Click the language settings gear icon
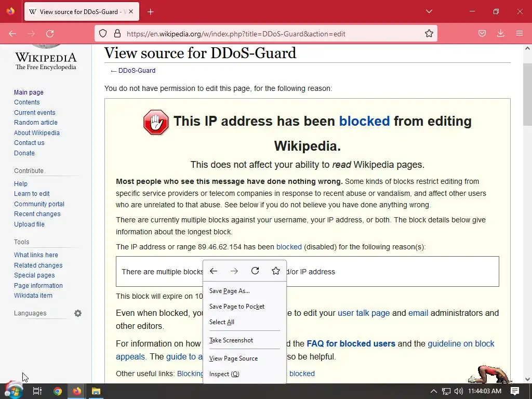 tap(78, 313)
